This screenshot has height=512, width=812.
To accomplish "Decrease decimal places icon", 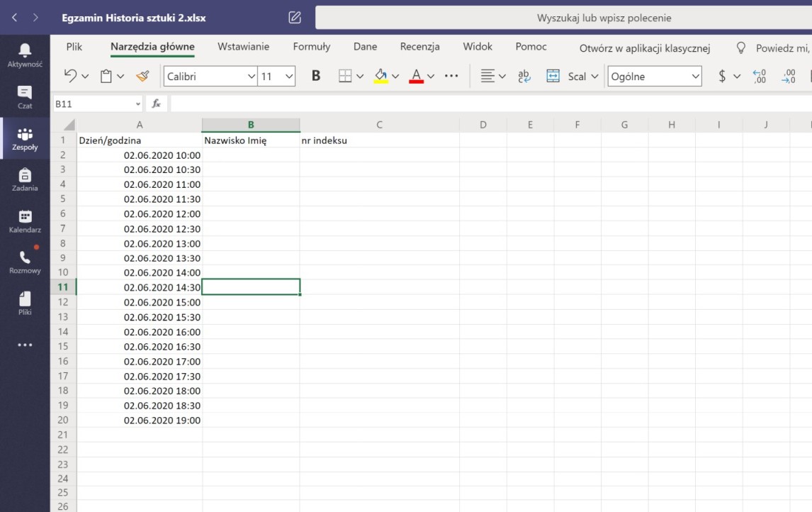I will (788, 76).
